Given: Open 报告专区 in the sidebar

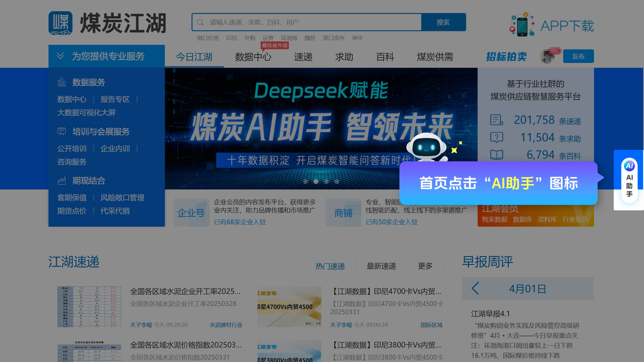Looking at the screenshot, I should tap(115, 99).
